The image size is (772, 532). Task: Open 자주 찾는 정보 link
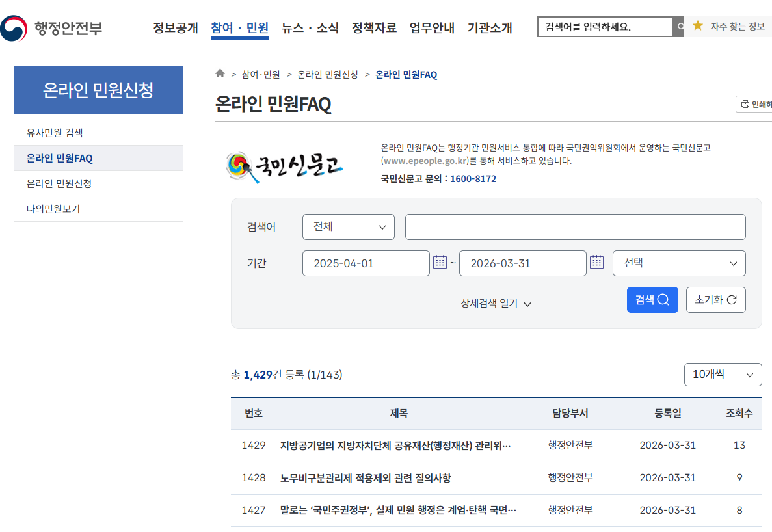point(738,27)
